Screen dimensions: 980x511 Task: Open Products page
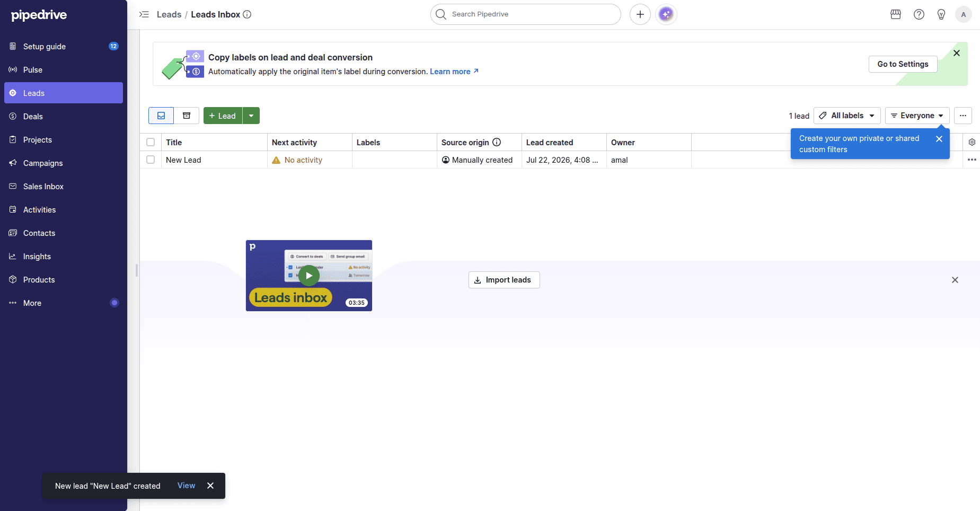click(64, 279)
